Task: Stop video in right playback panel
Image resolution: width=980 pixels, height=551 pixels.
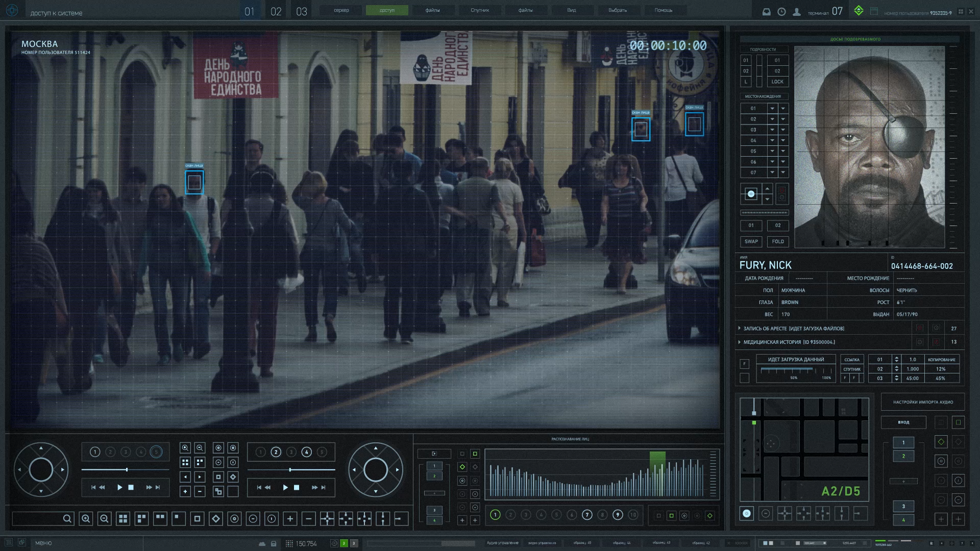Action: point(297,488)
